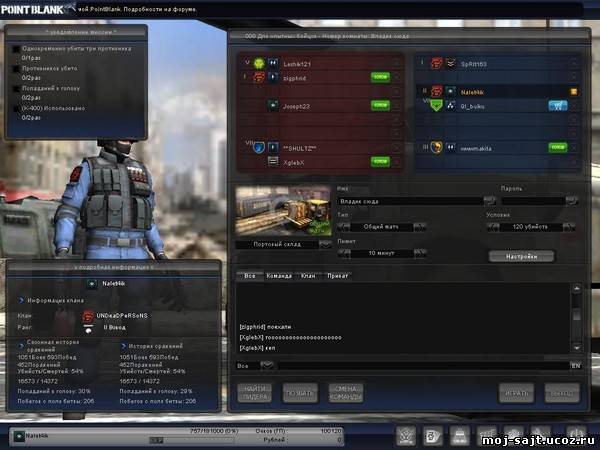Screen dimensions: 600x450
Task: Toggle the slot X button on Leshik121's row
Action: tap(397, 63)
